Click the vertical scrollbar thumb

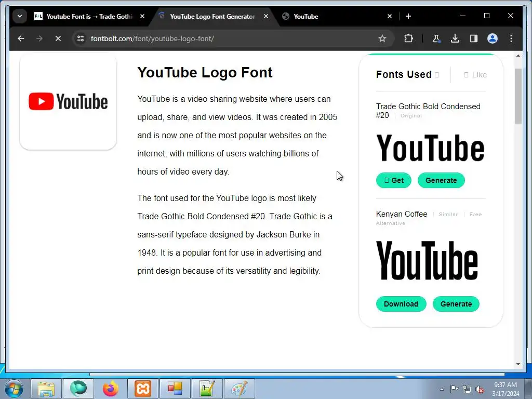[518, 96]
